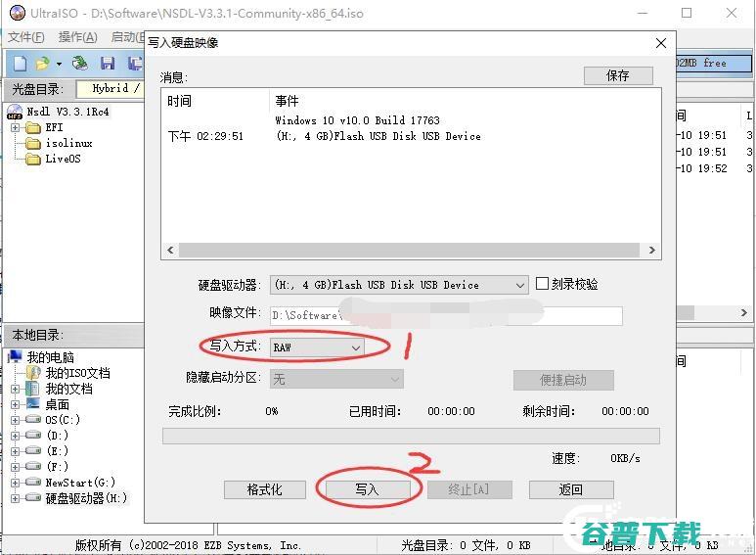Viewport: 756px width, 555px height.
Task: Select the isolinux folder
Action: [x=68, y=143]
